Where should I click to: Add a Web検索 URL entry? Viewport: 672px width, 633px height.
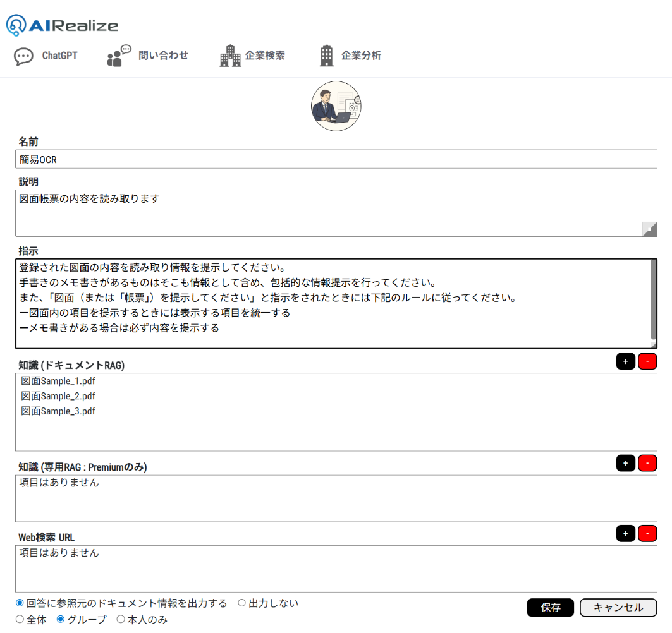point(625,533)
